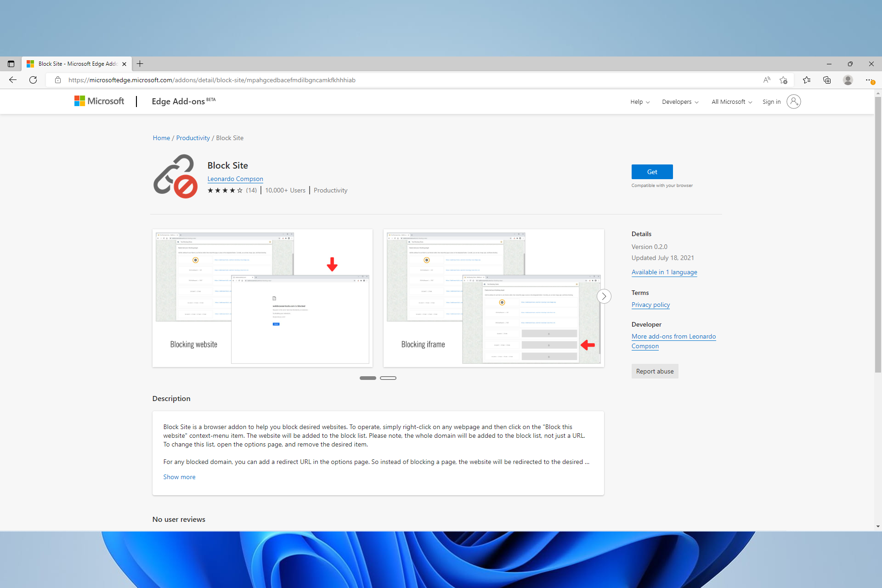Click the Report abuse button

click(654, 371)
